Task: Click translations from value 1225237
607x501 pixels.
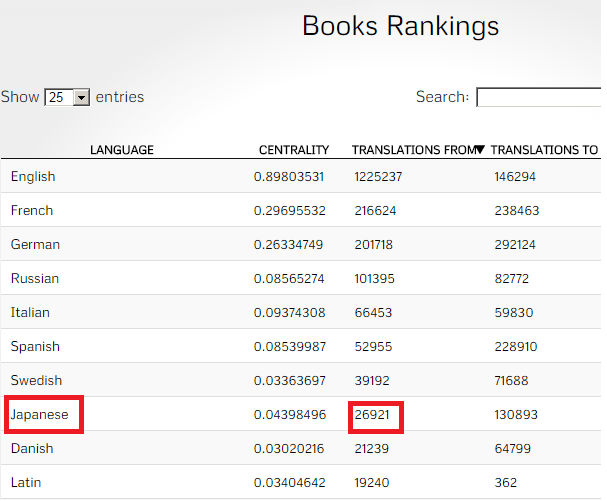Action: [x=378, y=177]
